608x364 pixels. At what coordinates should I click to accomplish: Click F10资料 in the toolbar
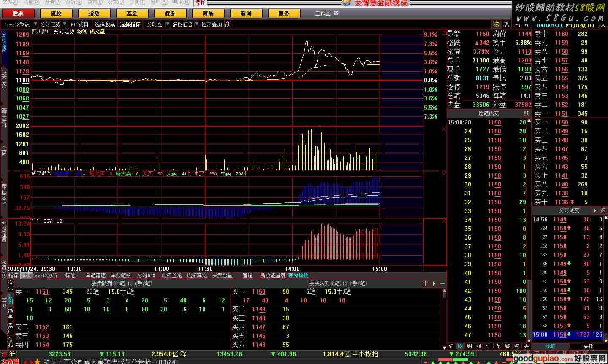pyautogui.click(x=79, y=24)
